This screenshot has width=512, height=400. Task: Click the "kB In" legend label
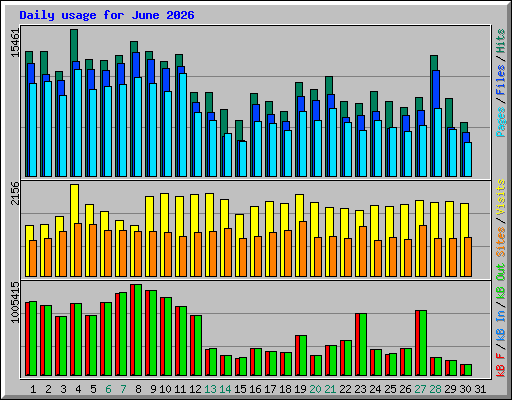[501, 327]
